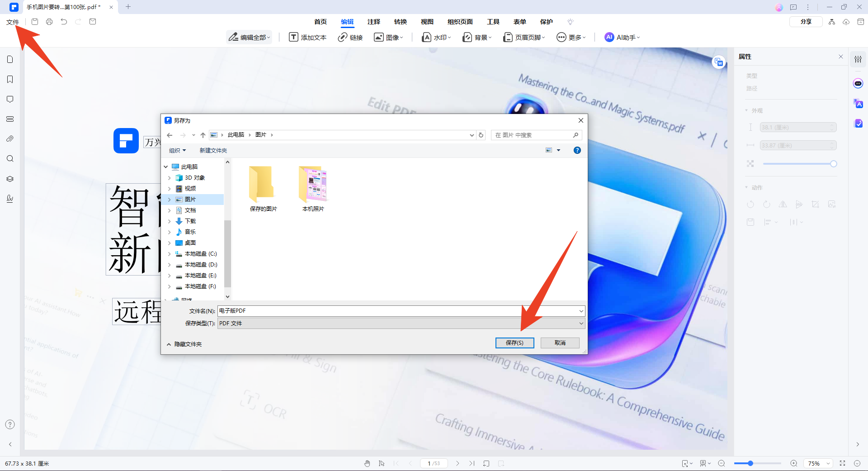Go to next page arrow in status bar
Viewport: 868px width, 471px height.
[x=458, y=463]
